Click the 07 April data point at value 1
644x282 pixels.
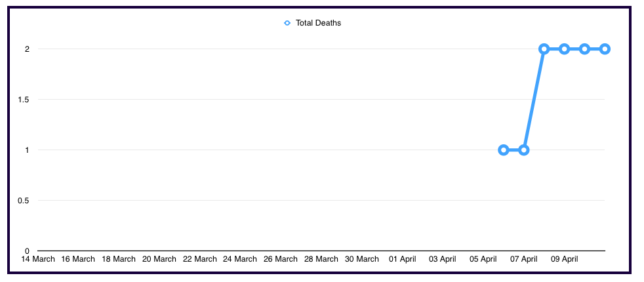[x=524, y=150]
